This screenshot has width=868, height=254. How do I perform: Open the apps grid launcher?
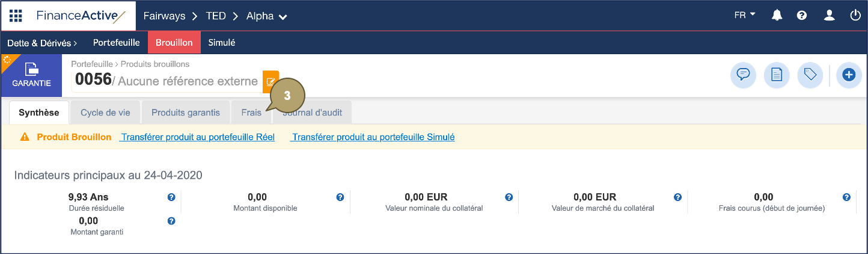16,16
